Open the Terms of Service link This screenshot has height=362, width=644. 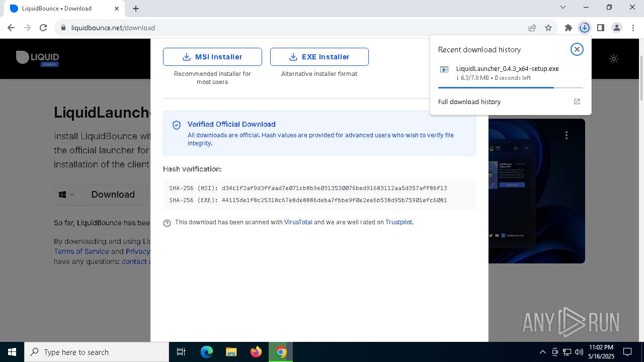82,251
